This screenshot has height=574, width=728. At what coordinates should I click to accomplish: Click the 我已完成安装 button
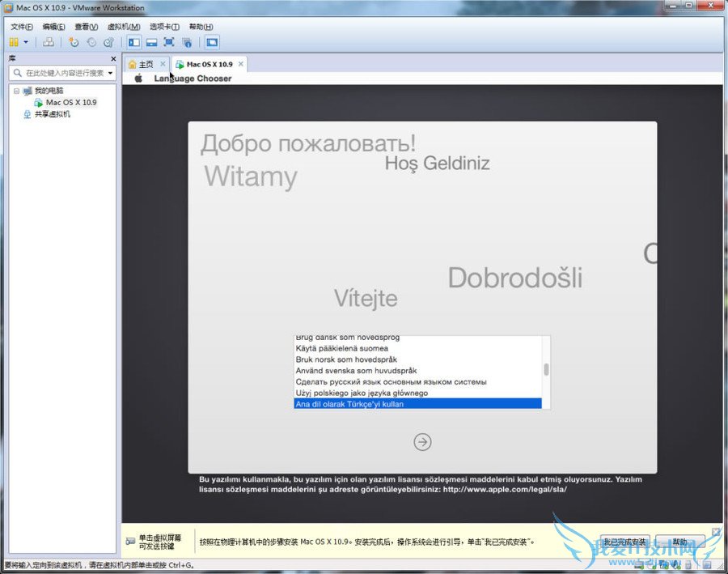(x=624, y=542)
